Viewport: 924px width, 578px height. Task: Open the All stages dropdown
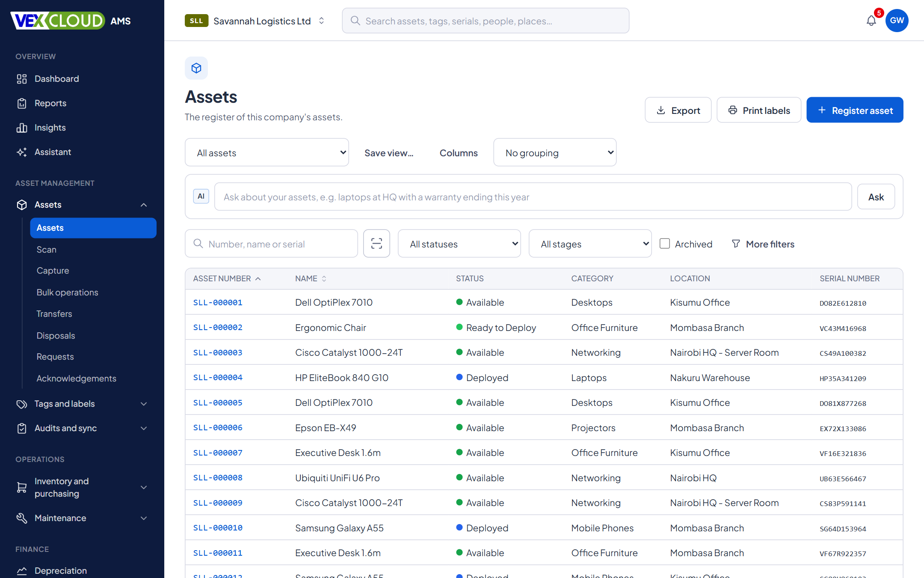[x=590, y=244]
